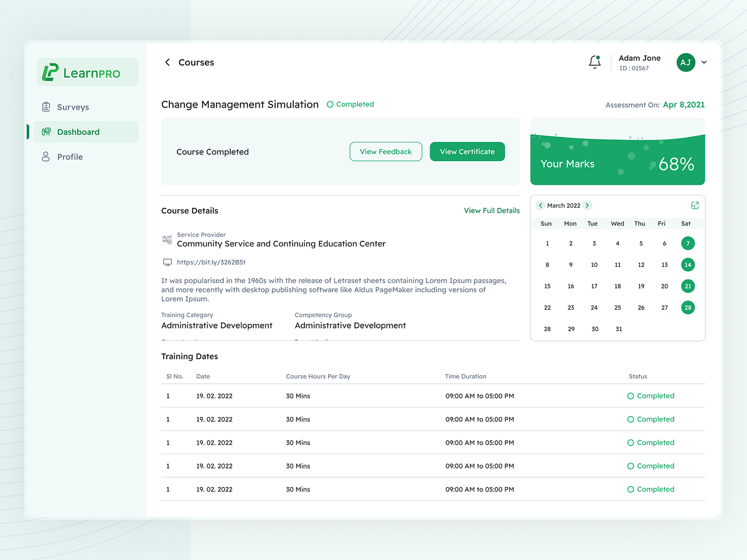Click the Service Provider building icon
This screenshot has width=747, height=560.
click(x=167, y=240)
